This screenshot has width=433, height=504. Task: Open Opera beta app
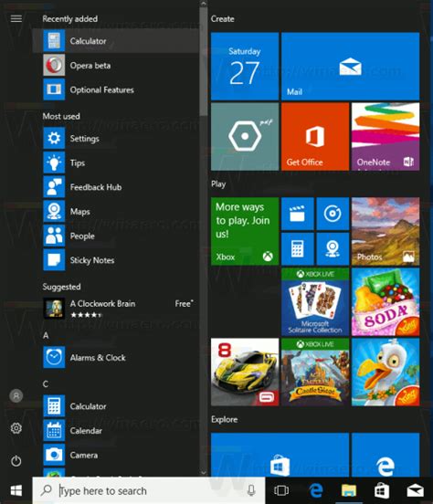(116, 65)
